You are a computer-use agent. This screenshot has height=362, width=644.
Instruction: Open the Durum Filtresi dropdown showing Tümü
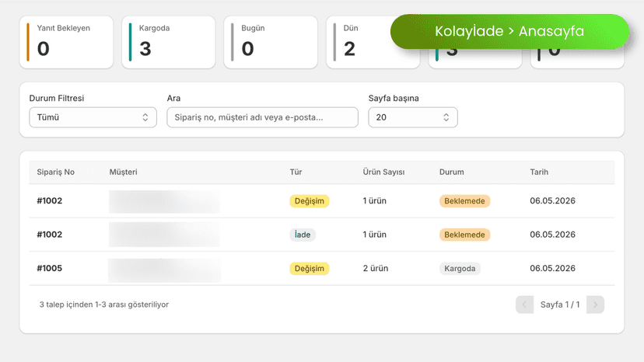click(x=93, y=117)
